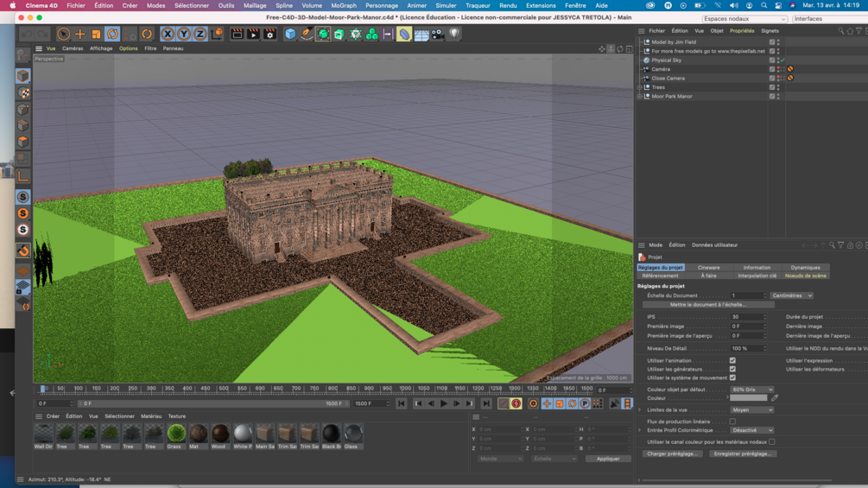This screenshot has height=488, width=868.
Task: Open the 60% Gris default color dropdown
Action: [751, 390]
